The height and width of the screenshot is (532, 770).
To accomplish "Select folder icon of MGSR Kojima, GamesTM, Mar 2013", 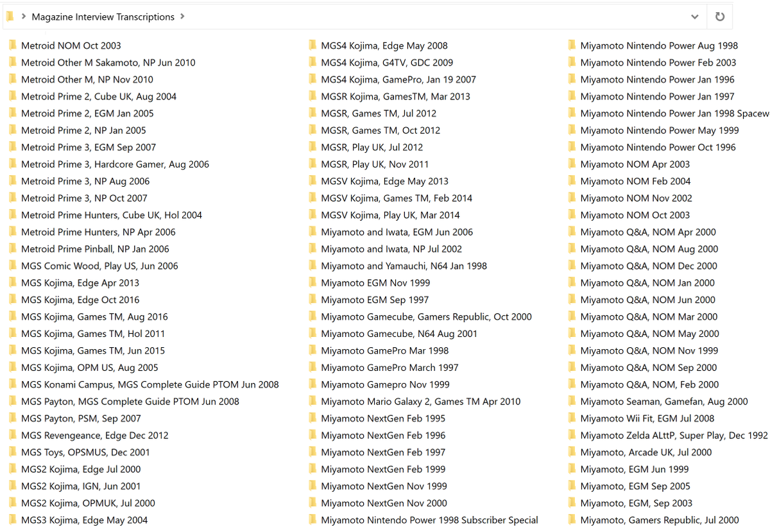I will [312, 96].
